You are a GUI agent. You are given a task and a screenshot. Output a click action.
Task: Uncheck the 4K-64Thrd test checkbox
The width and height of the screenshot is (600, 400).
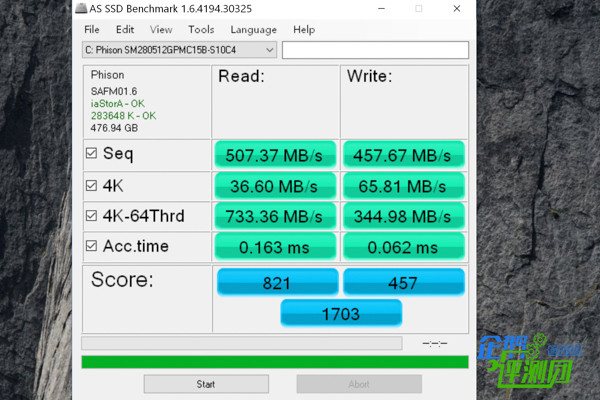[92, 215]
